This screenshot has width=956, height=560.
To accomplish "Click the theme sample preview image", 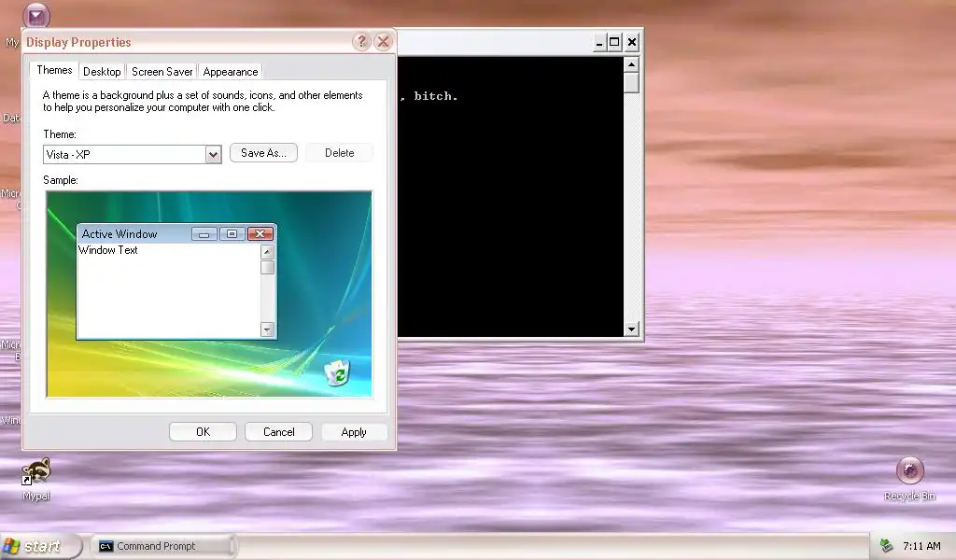I will point(209,294).
